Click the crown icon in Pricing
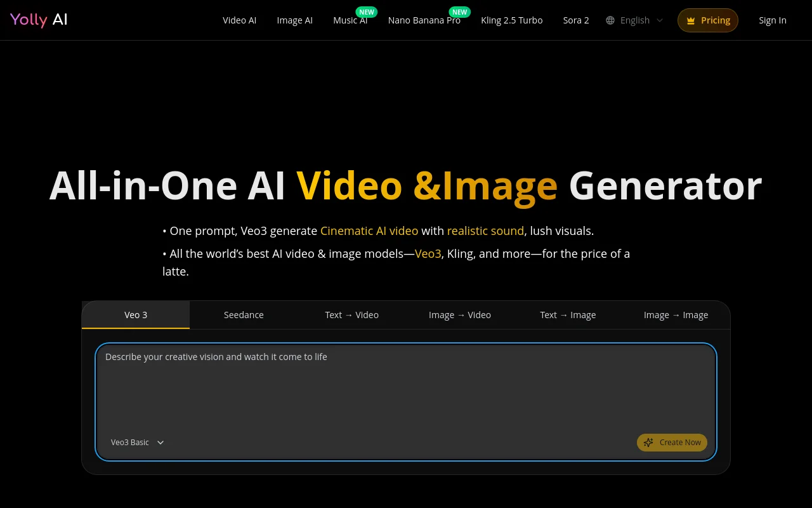 (691, 21)
